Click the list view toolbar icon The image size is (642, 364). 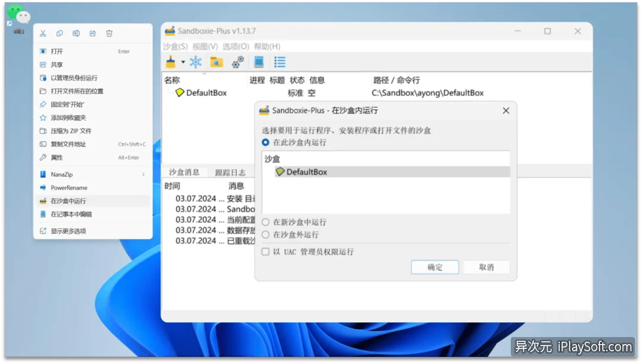[x=280, y=62]
